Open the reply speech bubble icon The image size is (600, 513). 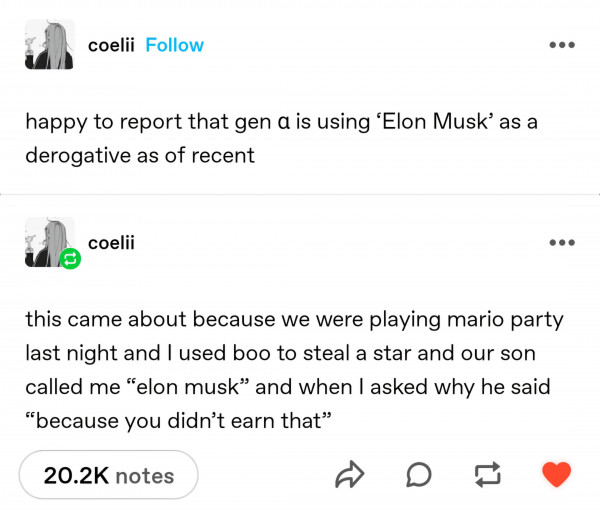419,475
